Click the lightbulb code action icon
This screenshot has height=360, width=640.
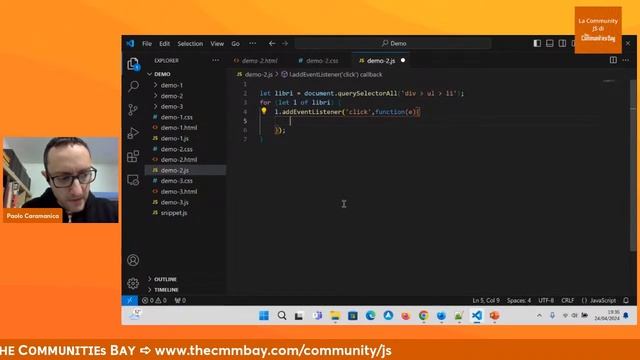(x=264, y=111)
